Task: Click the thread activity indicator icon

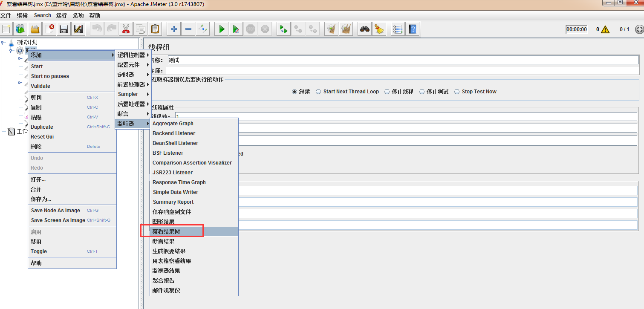Action: point(639,29)
